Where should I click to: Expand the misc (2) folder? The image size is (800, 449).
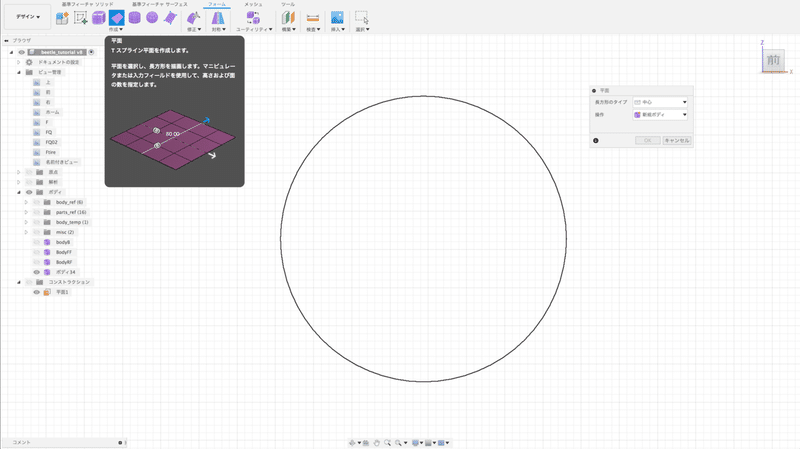[x=26, y=232]
